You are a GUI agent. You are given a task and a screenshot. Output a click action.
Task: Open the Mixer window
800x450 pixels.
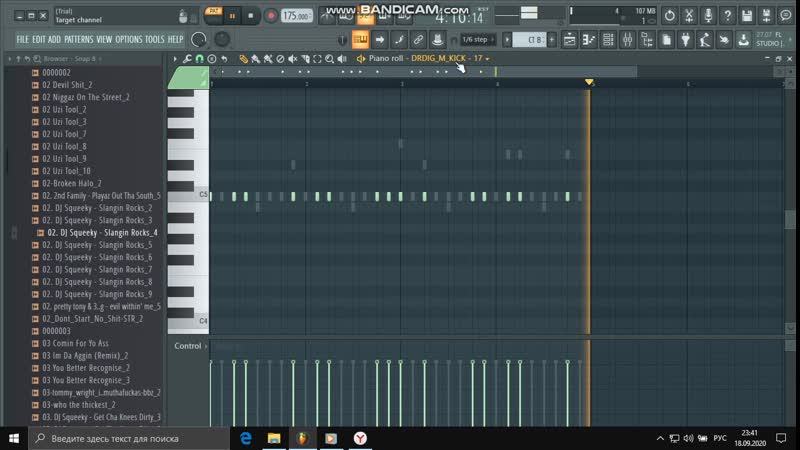(628, 39)
